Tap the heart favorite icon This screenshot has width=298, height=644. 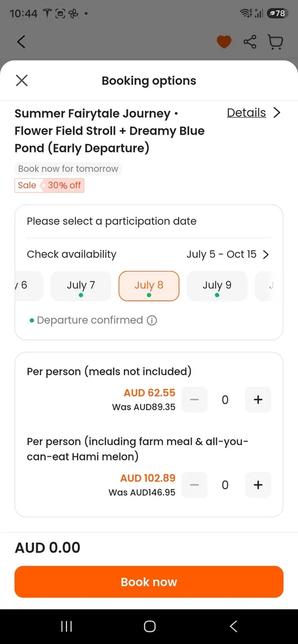(224, 41)
